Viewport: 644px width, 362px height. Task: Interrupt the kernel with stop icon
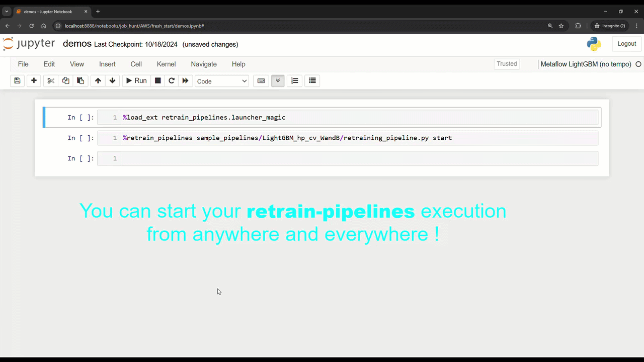158,80
